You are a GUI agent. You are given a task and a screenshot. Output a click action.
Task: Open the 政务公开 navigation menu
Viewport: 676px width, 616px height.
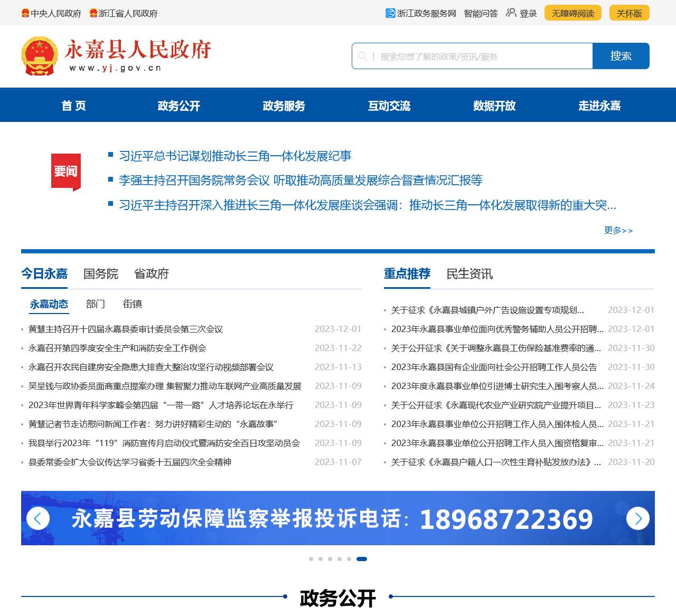click(178, 106)
